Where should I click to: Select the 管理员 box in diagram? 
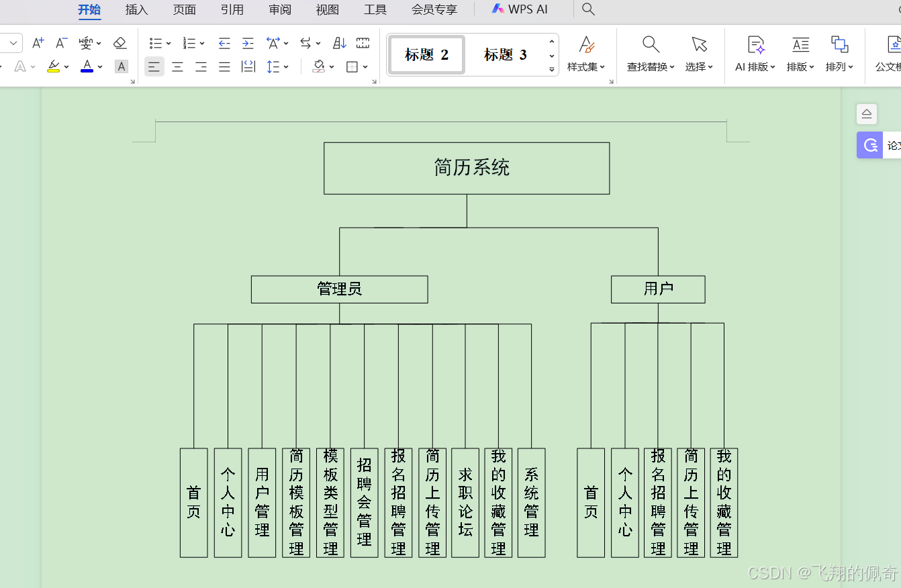[x=339, y=289]
